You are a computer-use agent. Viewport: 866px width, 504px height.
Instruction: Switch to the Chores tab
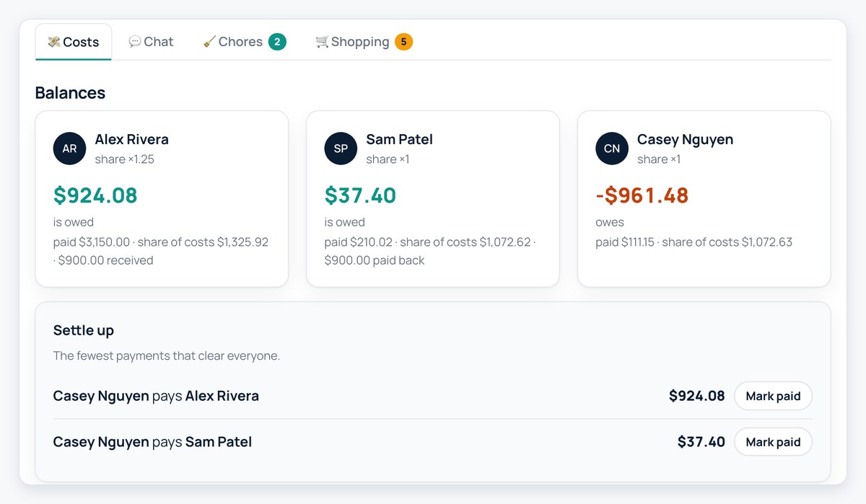[245, 42]
